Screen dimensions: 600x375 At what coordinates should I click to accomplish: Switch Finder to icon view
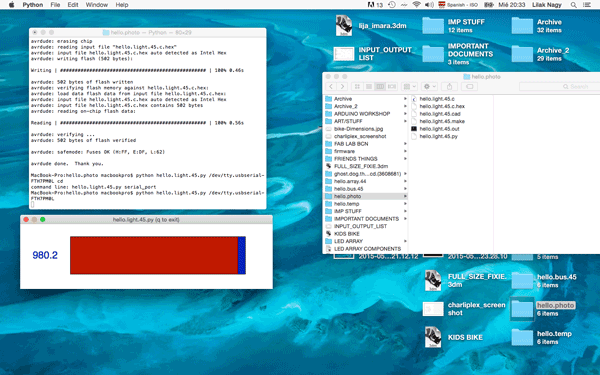click(x=357, y=86)
